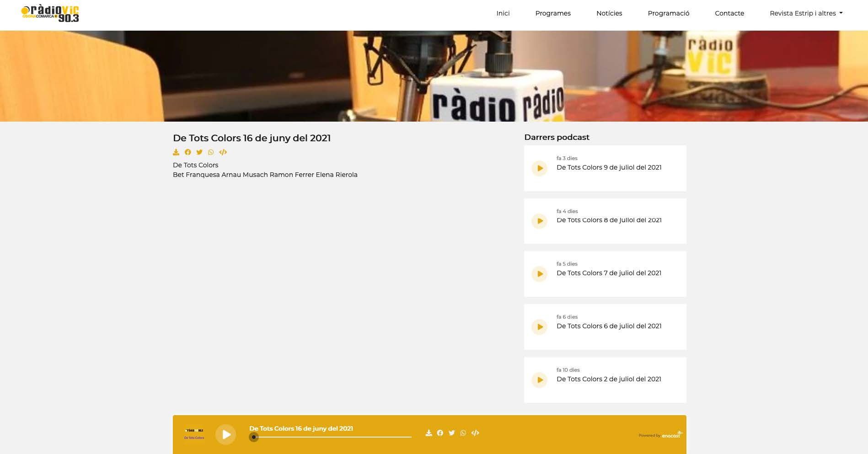
Task: Open the Programes menu item
Action: pyautogui.click(x=553, y=13)
